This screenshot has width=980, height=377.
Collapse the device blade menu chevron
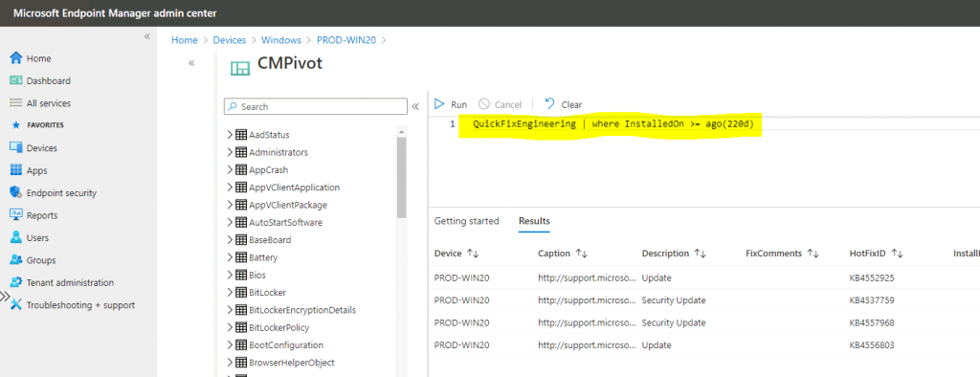(x=191, y=62)
